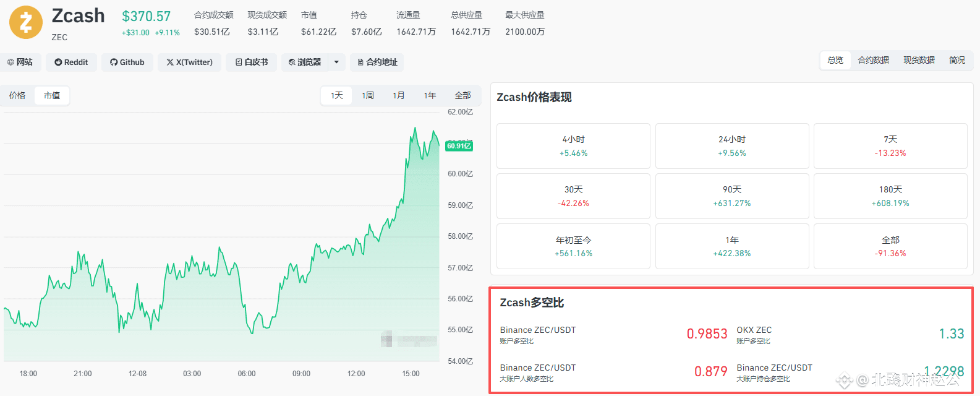Click the 4小时 performance card
This screenshot has width=980, height=396.
pos(573,146)
